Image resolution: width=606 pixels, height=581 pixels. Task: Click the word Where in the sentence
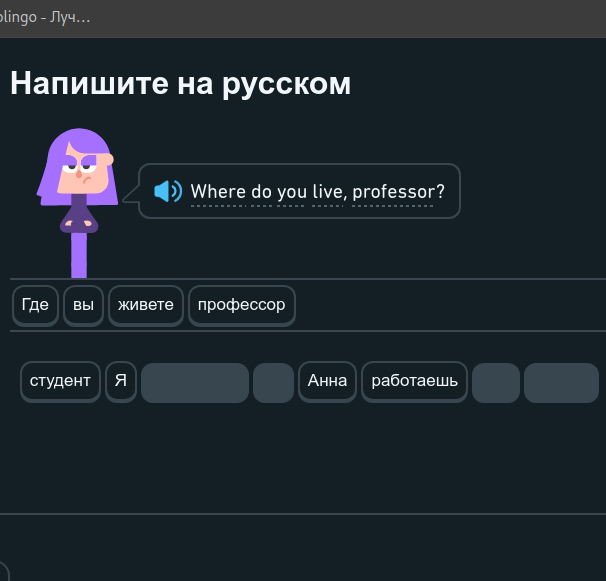(218, 191)
